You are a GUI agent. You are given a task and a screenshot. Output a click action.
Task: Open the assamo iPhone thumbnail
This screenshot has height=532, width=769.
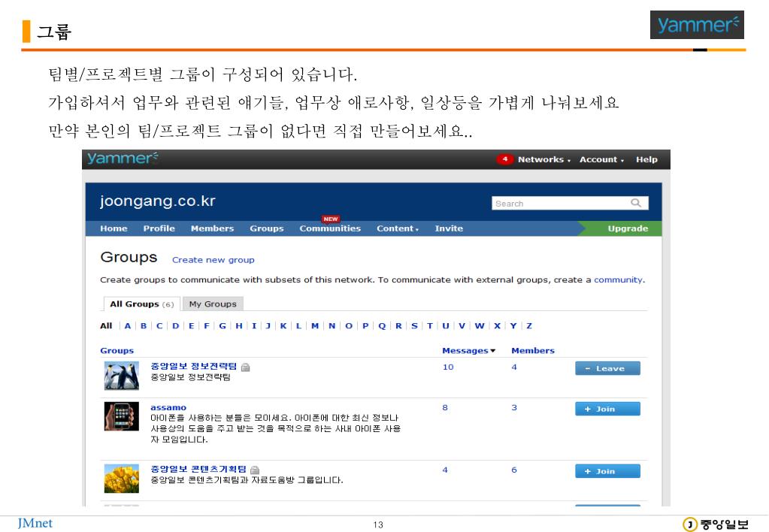(122, 416)
